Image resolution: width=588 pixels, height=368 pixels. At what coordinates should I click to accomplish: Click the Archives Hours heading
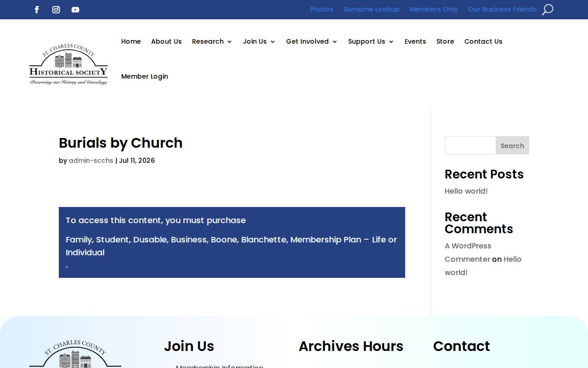click(x=351, y=346)
